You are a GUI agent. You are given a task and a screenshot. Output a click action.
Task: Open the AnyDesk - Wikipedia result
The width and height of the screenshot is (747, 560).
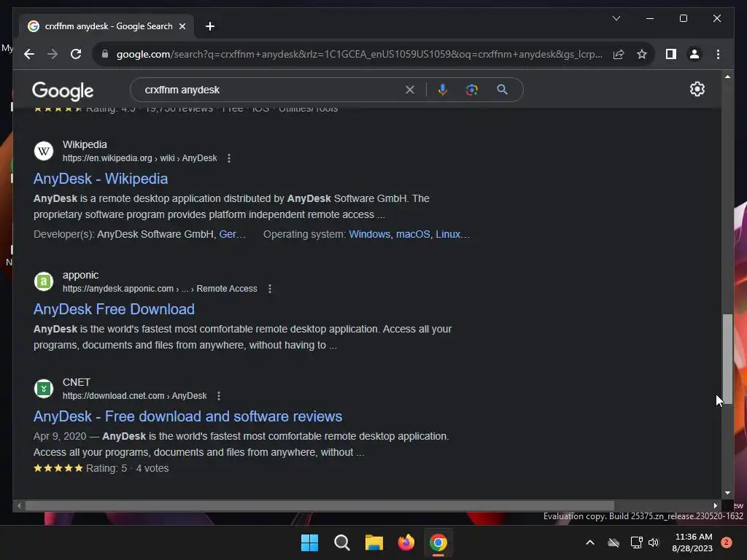(x=101, y=179)
